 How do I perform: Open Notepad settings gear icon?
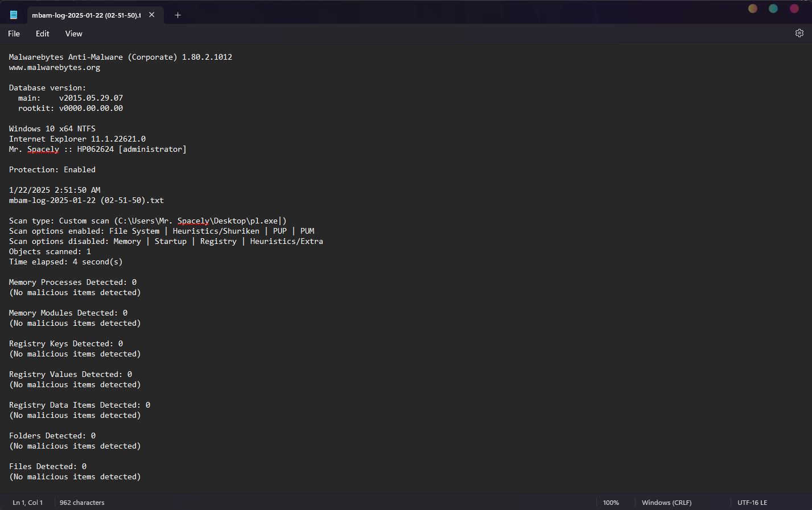[799, 33]
